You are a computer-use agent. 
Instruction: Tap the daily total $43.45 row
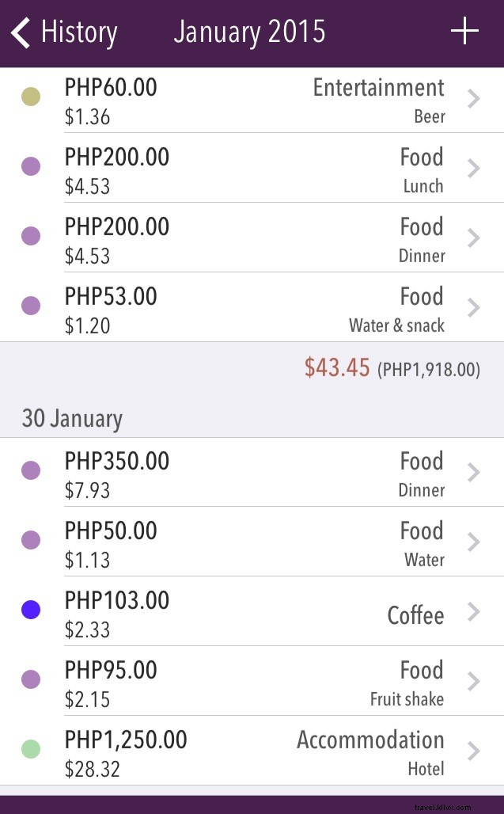pos(252,367)
